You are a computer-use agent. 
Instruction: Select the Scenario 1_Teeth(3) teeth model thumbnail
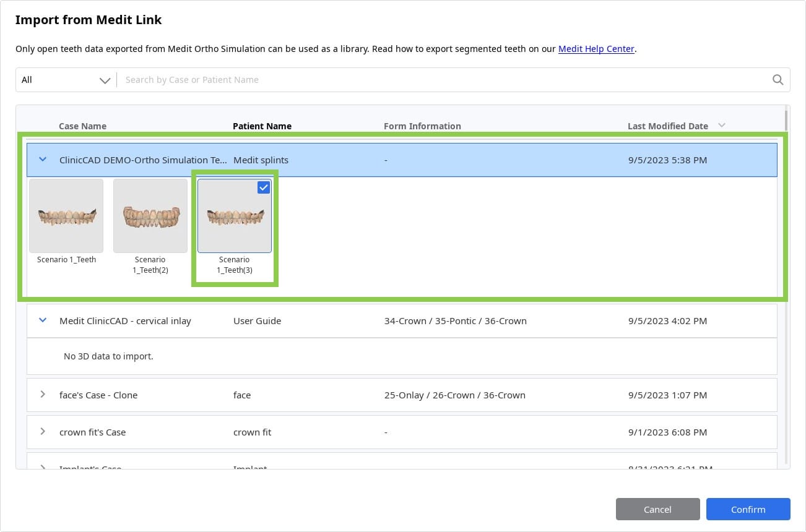click(x=235, y=216)
